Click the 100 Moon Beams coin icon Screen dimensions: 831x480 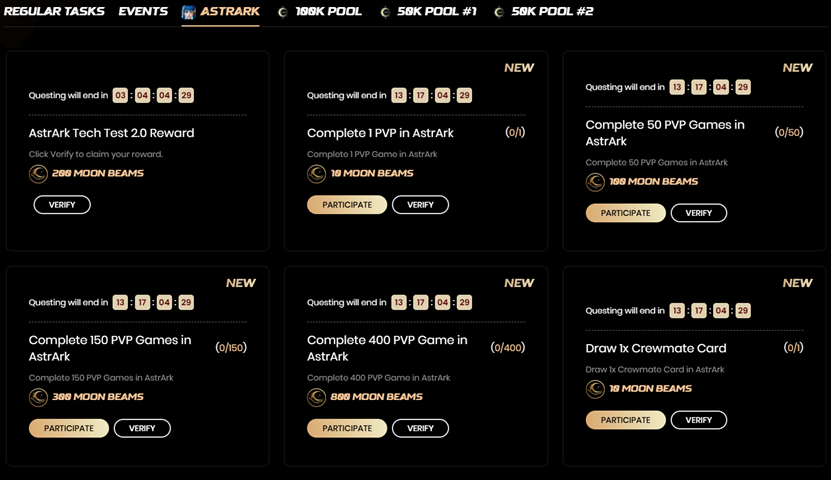[x=595, y=182]
